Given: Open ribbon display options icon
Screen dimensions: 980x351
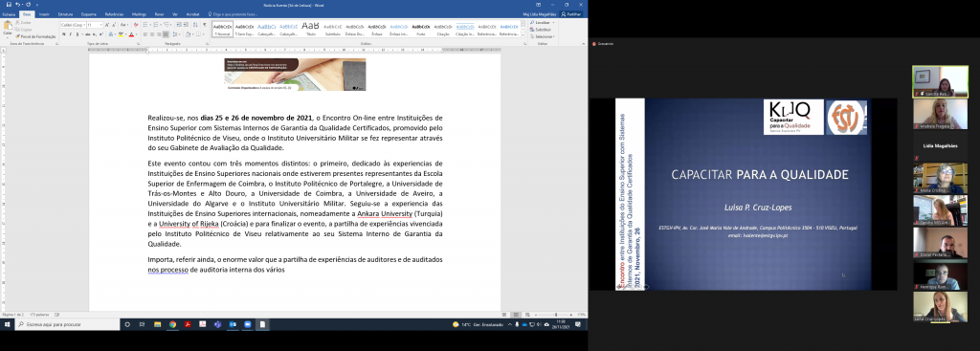Looking at the screenshot, I should (538, 5).
